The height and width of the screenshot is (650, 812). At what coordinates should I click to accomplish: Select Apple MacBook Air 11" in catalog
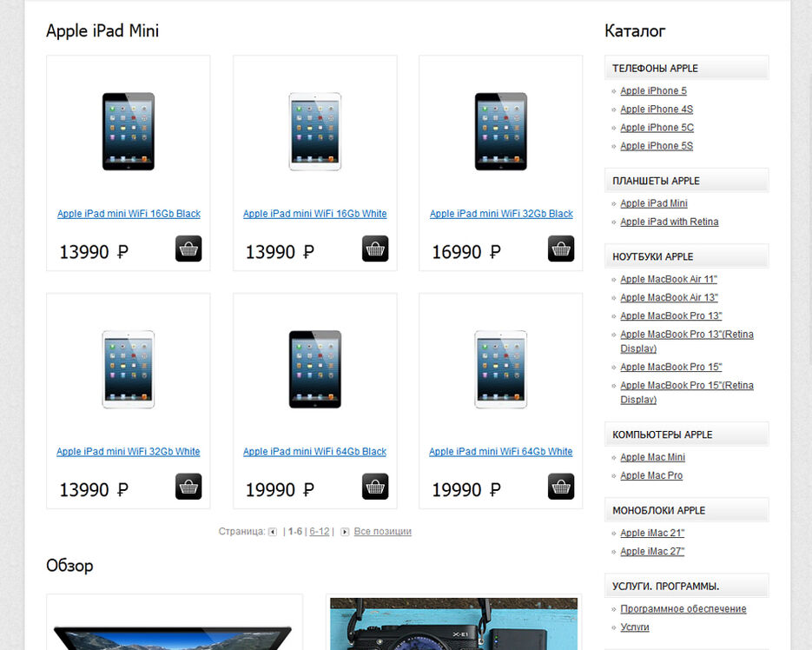[668, 279]
